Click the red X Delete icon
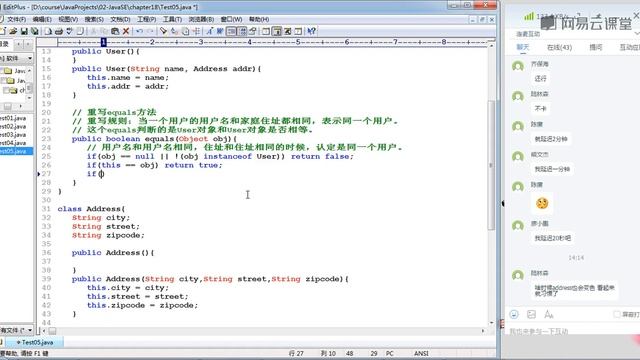This screenshot has width=640, height=360. (126, 31)
